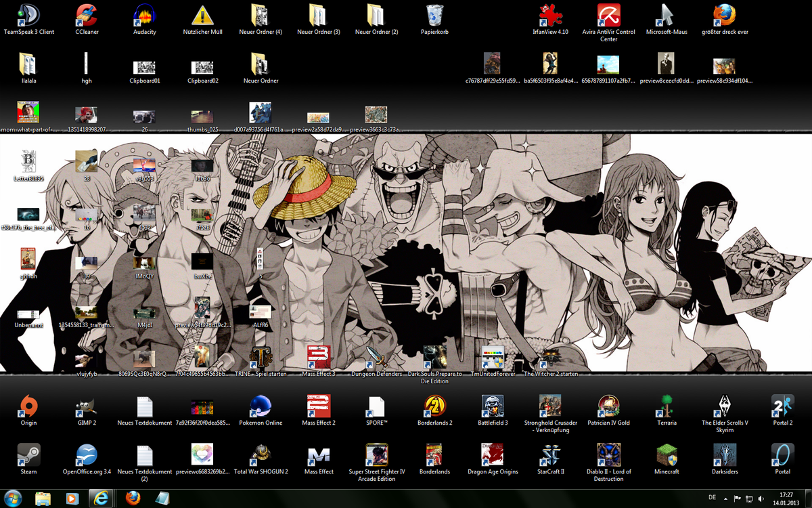Open Firefox from the taskbar
812x508 pixels.
133,499
